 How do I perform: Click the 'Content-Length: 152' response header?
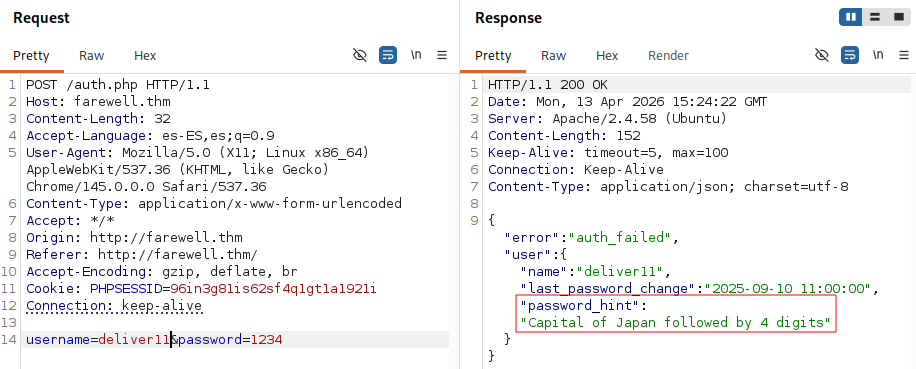pyautogui.click(x=564, y=136)
